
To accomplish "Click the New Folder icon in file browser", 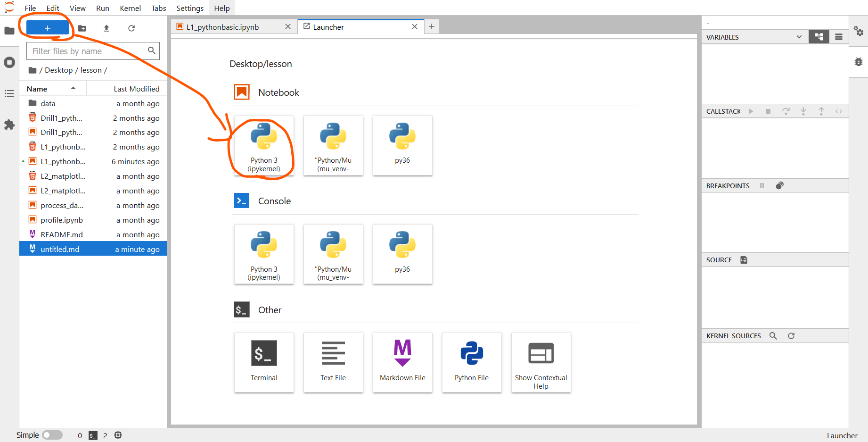I will coord(82,28).
